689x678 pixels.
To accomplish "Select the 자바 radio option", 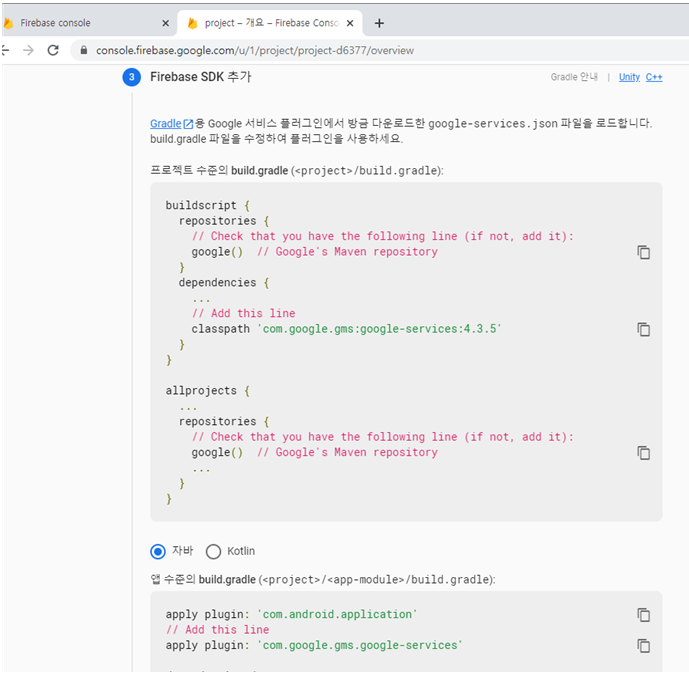I will pos(158,551).
